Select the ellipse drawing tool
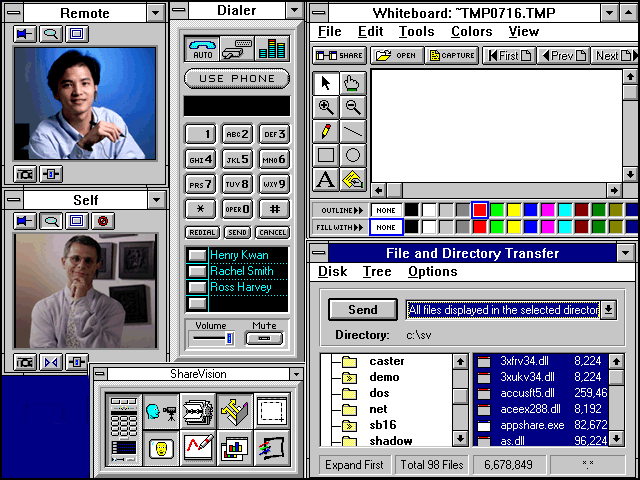The width and height of the screenshot is (640, 480). pos(352,155)
